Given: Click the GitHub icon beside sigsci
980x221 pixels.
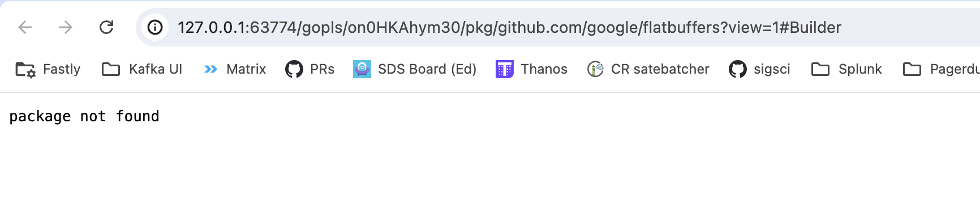Looking at the screenshot, I should [738, 69].
